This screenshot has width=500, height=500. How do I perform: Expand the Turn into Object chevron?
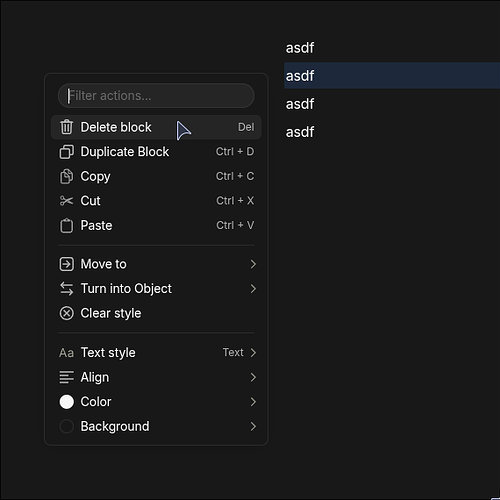(253, 289)
